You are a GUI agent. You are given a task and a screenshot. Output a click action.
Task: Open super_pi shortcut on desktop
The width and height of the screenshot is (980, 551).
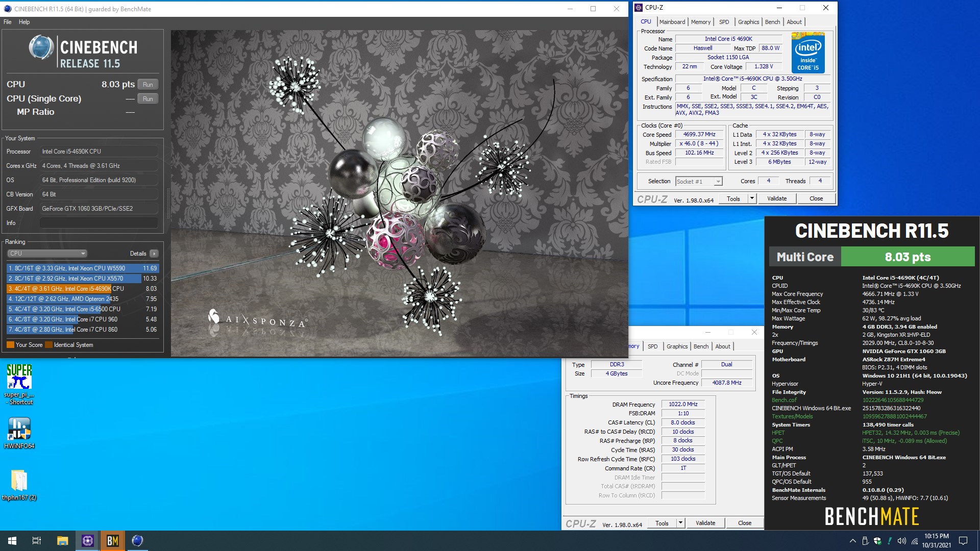[19, 384]
